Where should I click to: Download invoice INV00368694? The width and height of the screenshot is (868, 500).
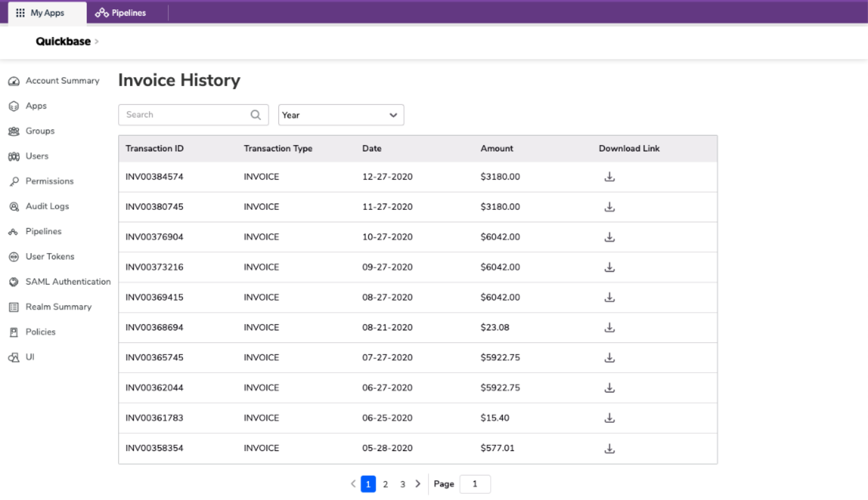tap(609, 327)
